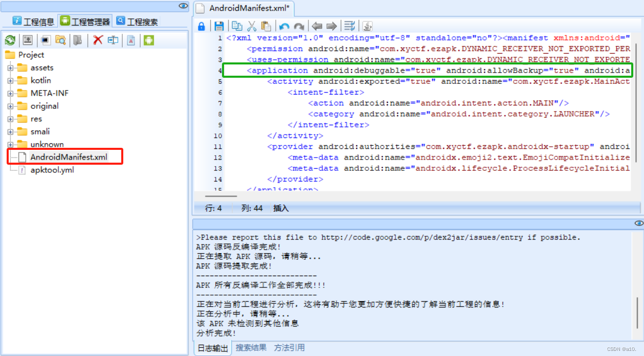Expand the smali folder
The height and width of the screenshot is (356, 644).
[x=10, y=131]
